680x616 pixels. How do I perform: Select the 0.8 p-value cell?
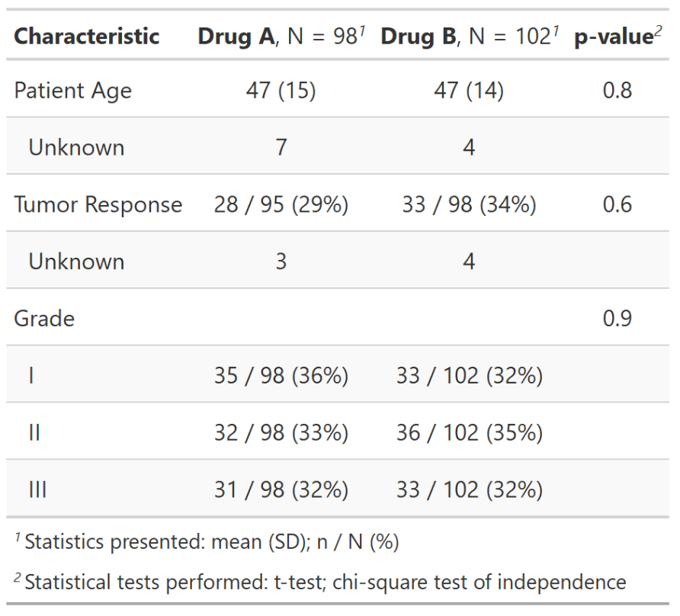(617, 91)
